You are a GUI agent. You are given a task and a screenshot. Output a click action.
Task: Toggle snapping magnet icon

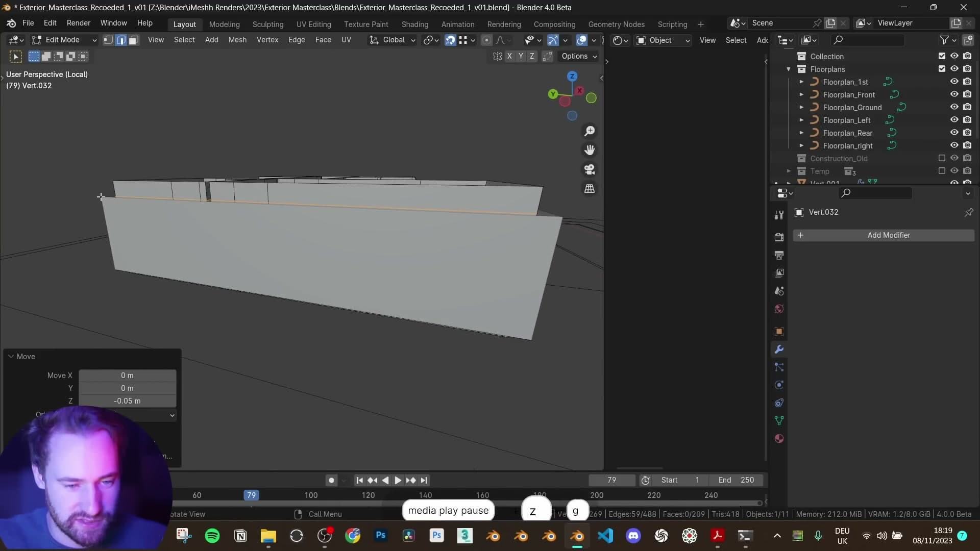coord(450,40)
